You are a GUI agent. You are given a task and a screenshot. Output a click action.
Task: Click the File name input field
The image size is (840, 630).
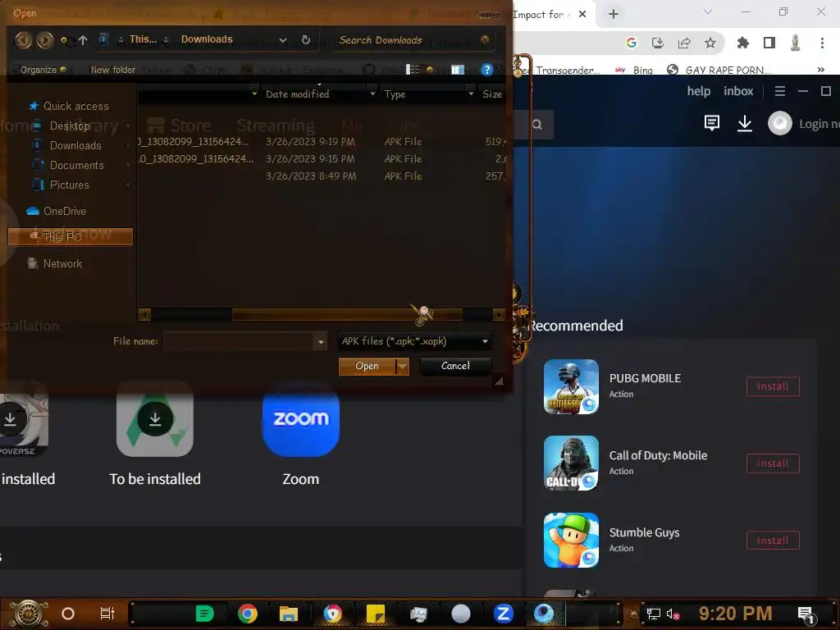pyautogui.click(x=239, y=341)
